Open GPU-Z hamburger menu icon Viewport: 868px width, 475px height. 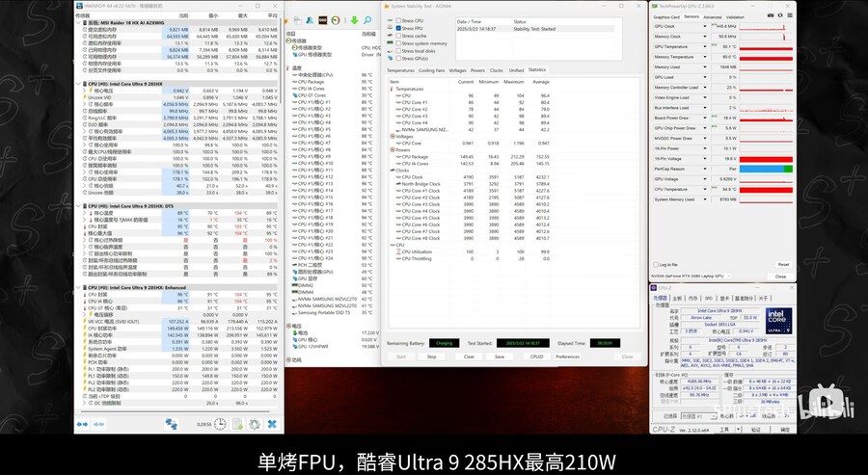pyautogui.click(x=789, y=16)
